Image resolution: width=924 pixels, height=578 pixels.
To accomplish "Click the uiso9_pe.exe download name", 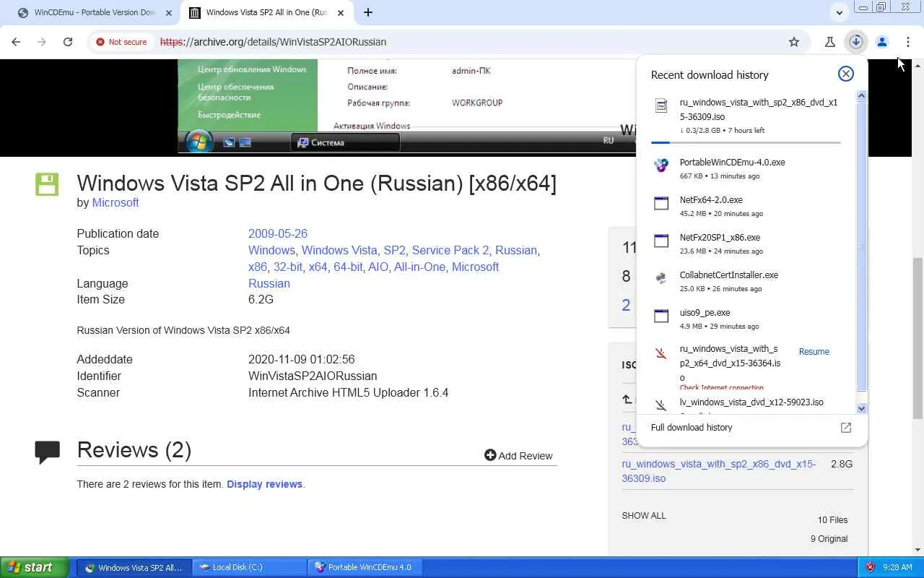I will pyautogui.click(x=705, y=313).
